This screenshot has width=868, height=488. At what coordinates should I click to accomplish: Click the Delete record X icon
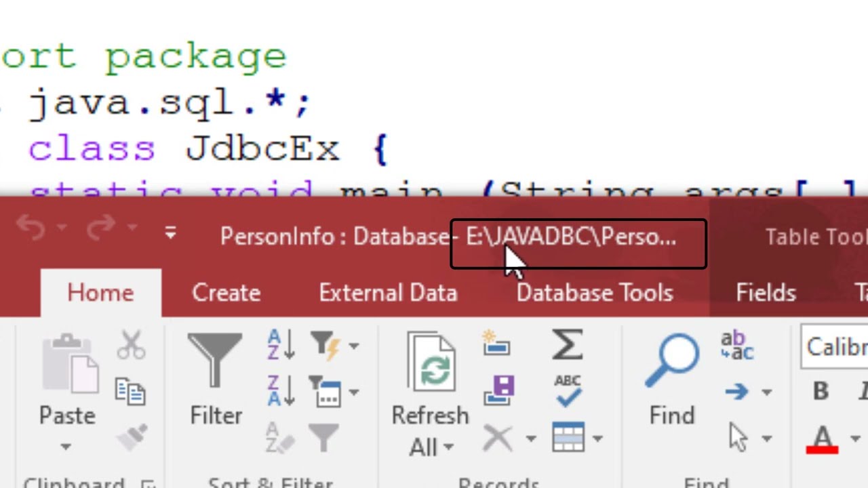[x=498, y=438]
